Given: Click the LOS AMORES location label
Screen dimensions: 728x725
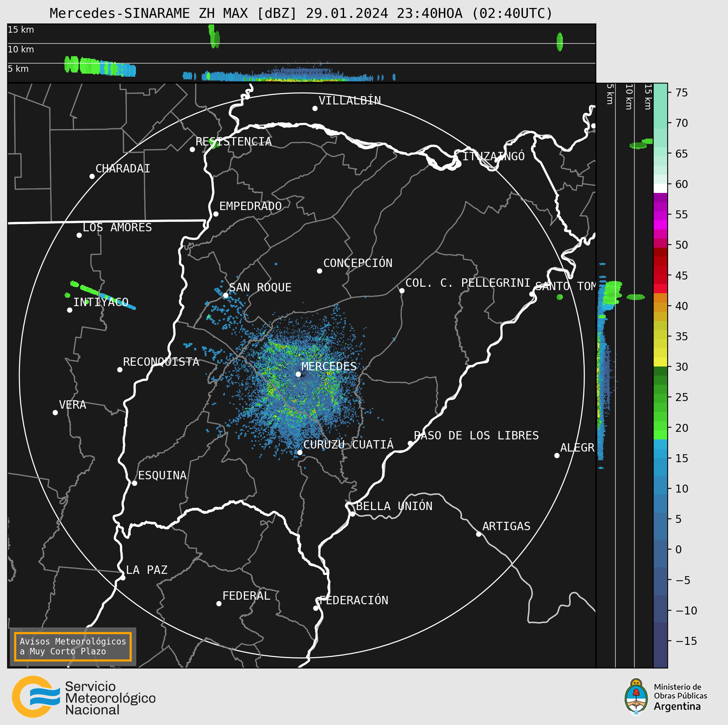Looking at the screenshot, I should click(x=117, y=227).
